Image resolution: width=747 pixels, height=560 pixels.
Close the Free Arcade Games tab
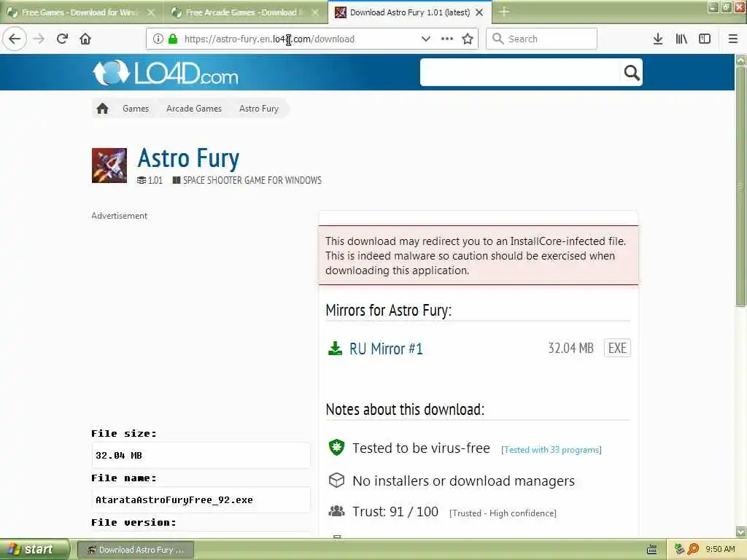[x=315, y=12]
